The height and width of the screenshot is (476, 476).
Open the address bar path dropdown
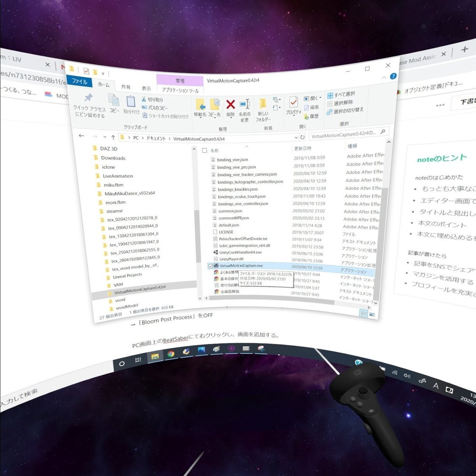(x=296, y=137)
